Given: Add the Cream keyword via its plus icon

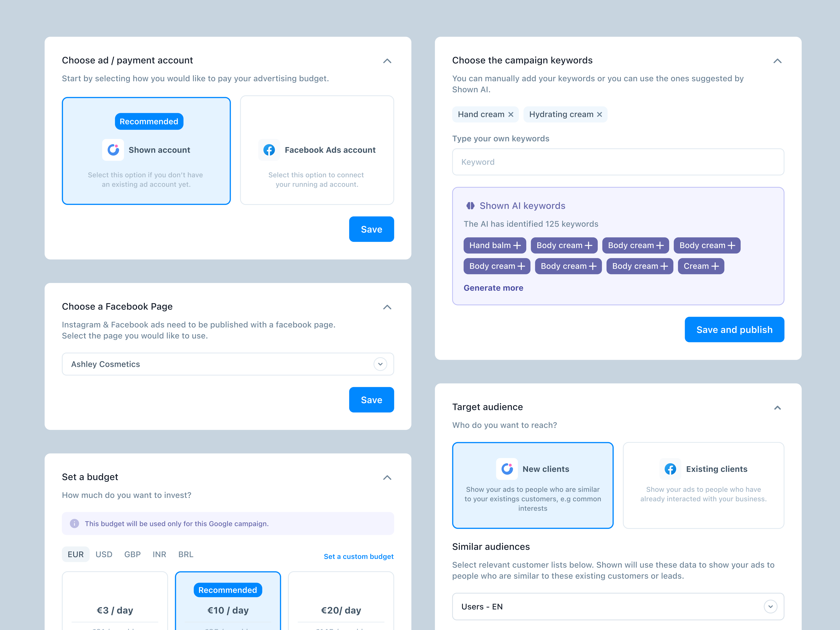Looking at the screenshot, I should tap(716, 266).
